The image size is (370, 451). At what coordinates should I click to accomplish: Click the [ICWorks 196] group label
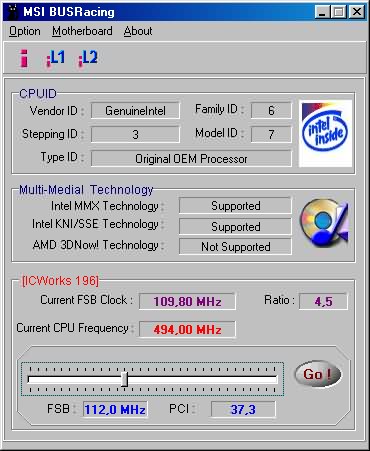pyautogui.click(x=60, y=281)
